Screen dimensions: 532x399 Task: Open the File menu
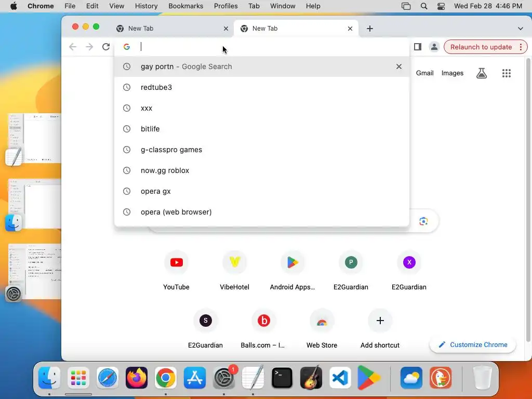tap(70, 6)
